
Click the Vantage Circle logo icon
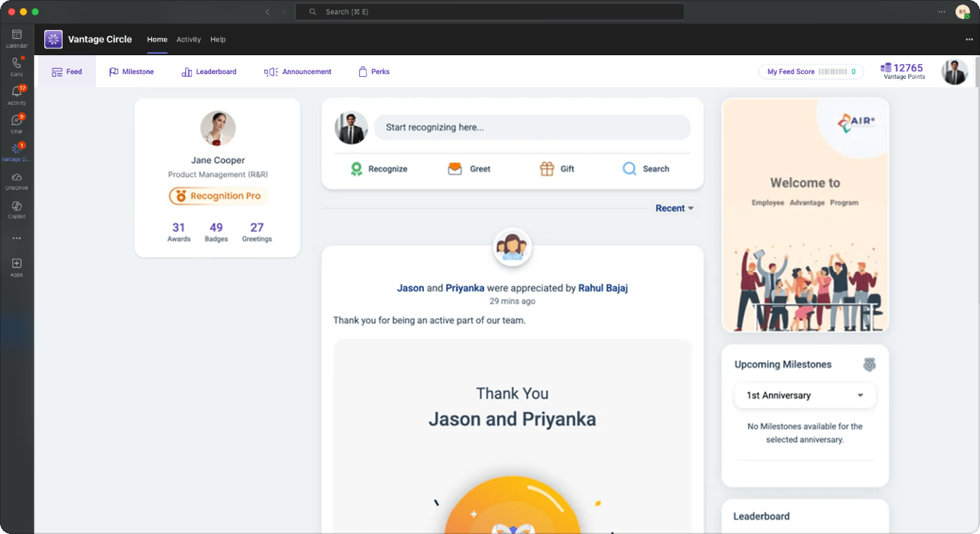[53, 39]
